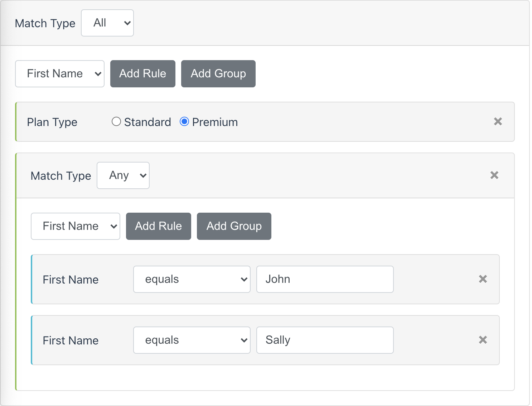Screen dimensions: 532x406
Task: Delete the nested Any match group
Action: (494, 175)
